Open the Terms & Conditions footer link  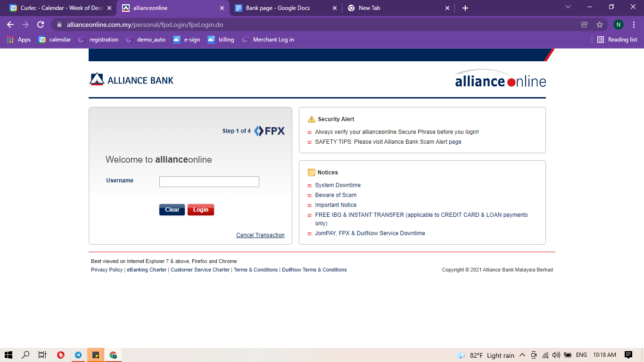click(256, 270)
